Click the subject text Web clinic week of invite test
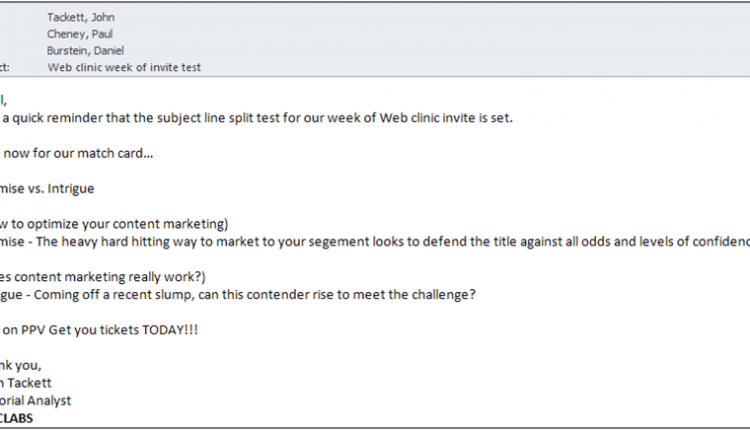Viewport: 750px width, 430px height. tap(124, 67)
